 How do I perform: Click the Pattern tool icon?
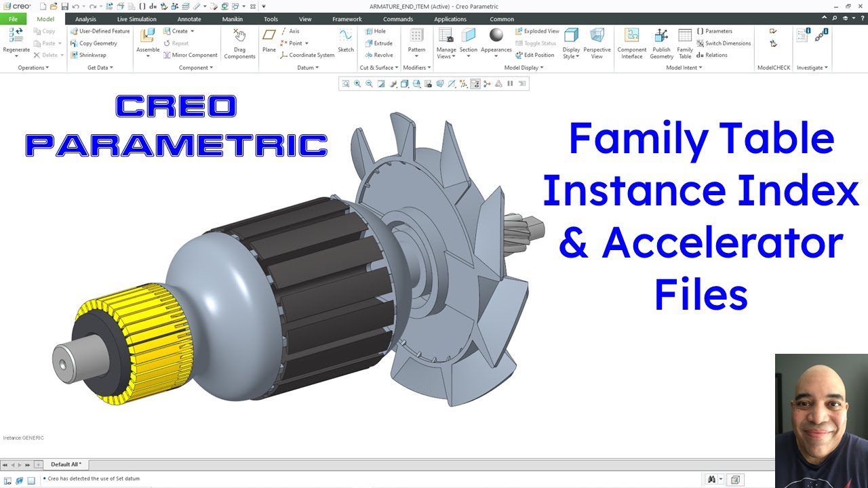(x=416, y=36)
